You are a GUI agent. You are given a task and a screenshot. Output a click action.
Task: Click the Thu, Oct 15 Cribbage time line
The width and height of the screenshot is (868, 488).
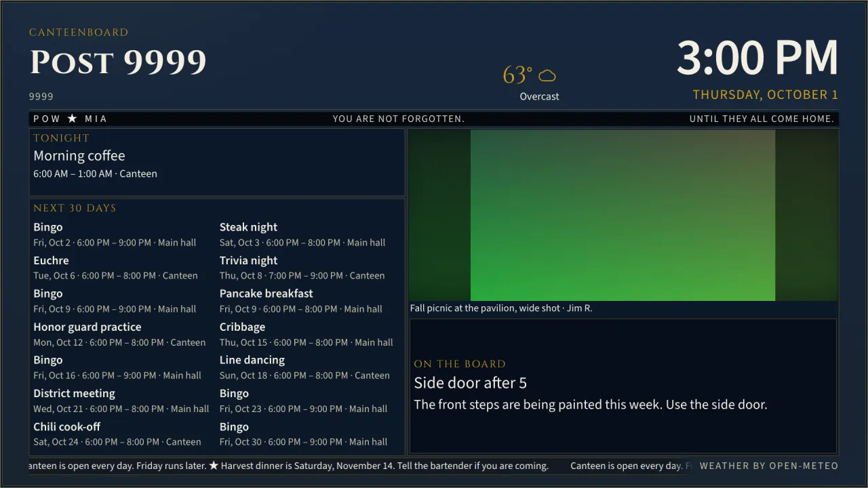[307, 342]
